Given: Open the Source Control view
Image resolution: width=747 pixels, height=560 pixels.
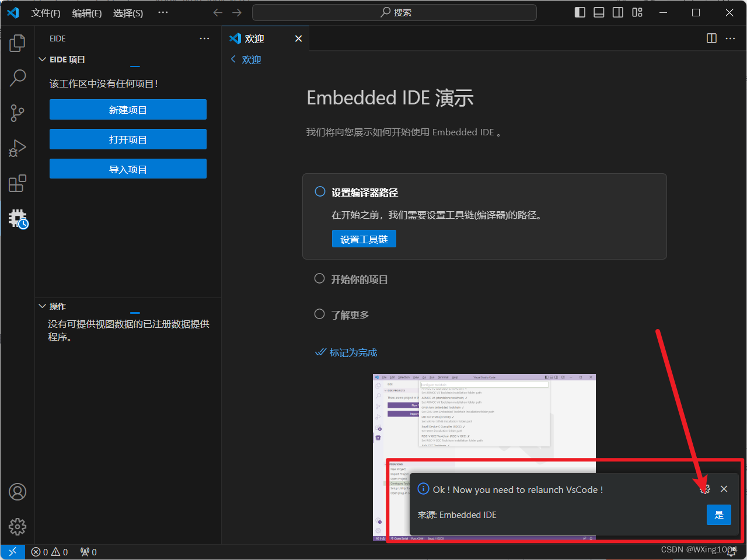Looking at the screenshot, I should pos(17,113).
